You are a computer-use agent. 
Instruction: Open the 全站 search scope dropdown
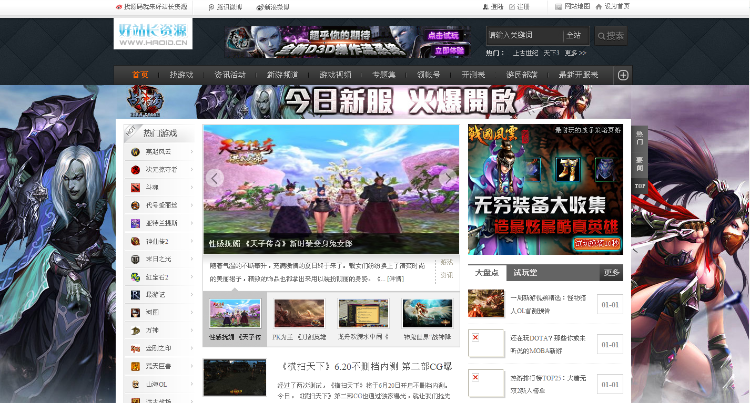point(574,35)
